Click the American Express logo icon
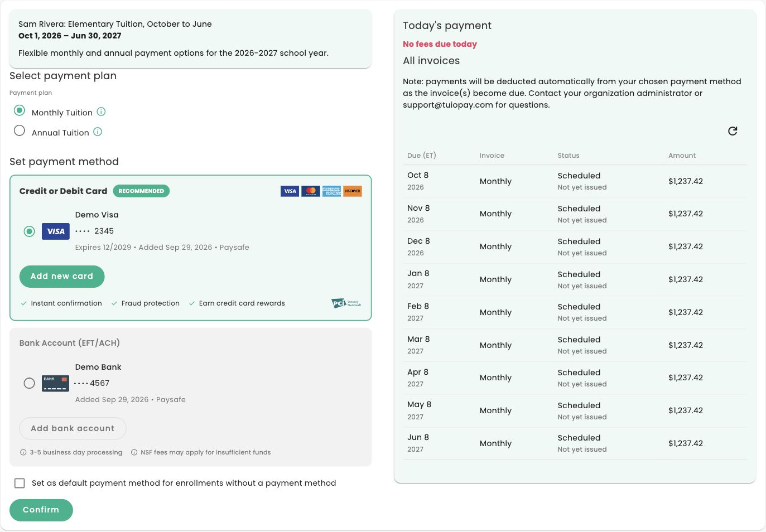This screenshot has height=532, width=766. tap(331, 191)
